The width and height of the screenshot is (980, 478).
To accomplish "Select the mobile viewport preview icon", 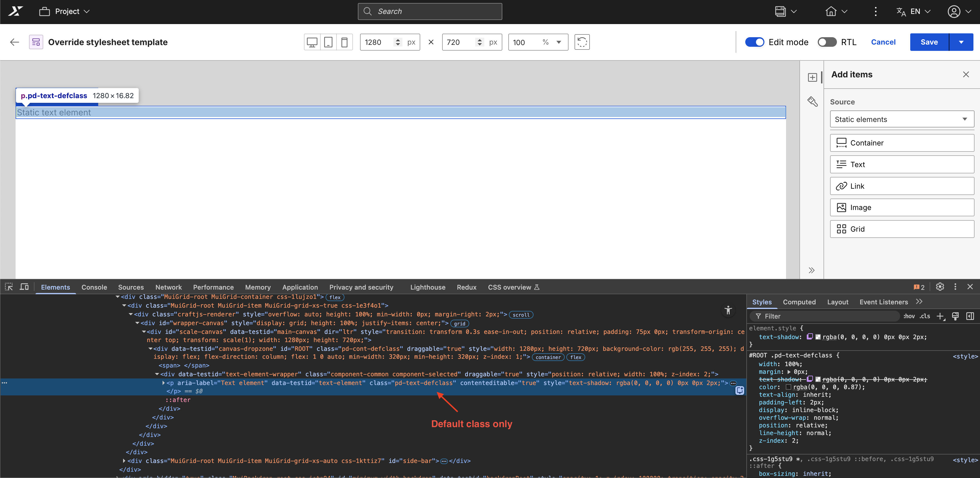I will click(344, 42).
